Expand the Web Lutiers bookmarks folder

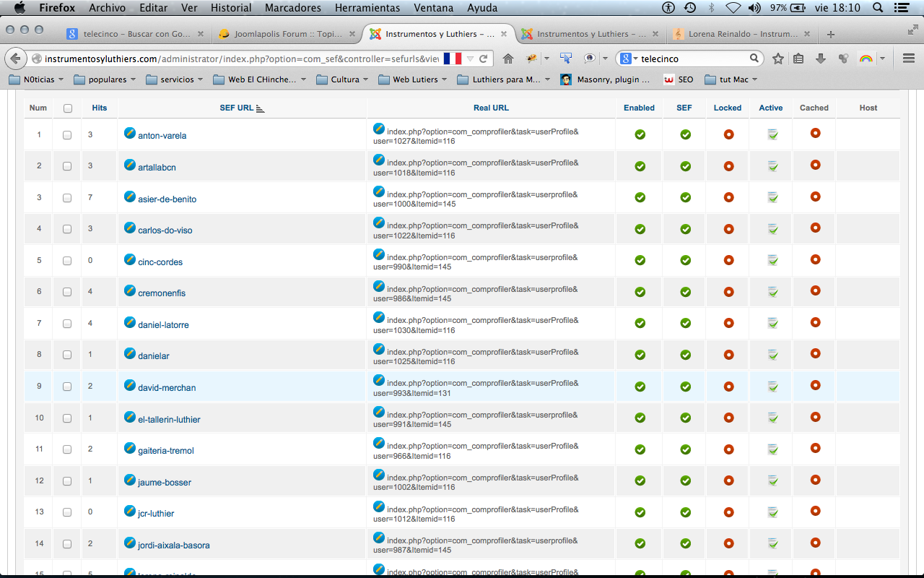tap(414, 79)
